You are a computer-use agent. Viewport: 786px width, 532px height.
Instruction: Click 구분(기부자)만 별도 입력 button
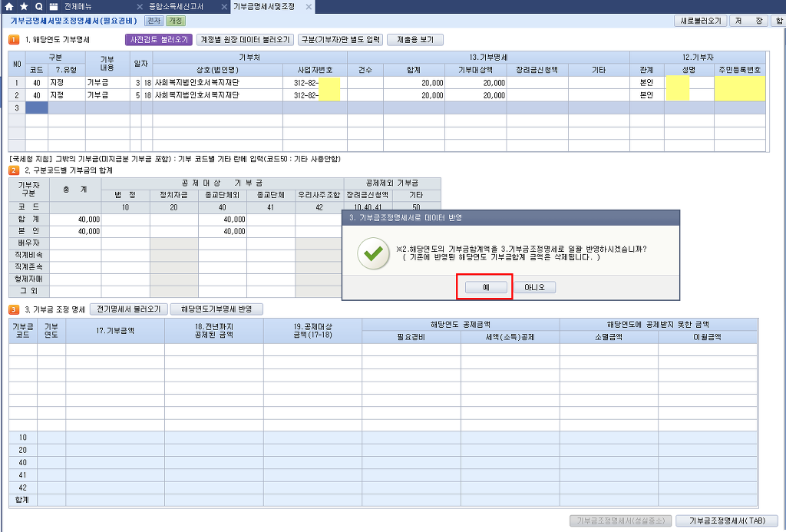340,39
